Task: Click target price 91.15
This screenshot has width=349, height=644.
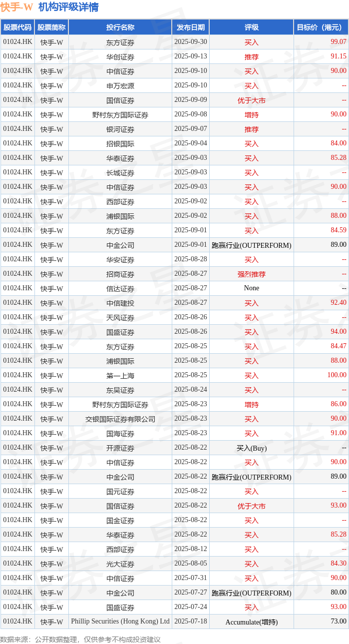Action: point(339,56)
